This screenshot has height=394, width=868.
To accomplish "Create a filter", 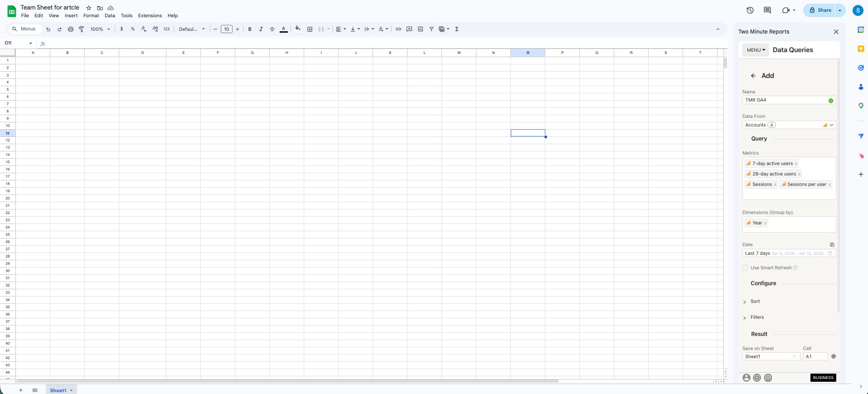I will point(432,29).
